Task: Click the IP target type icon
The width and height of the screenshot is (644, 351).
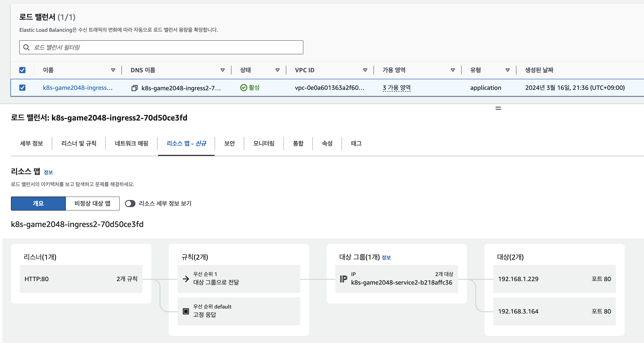Action: click(x=343, y=279)
